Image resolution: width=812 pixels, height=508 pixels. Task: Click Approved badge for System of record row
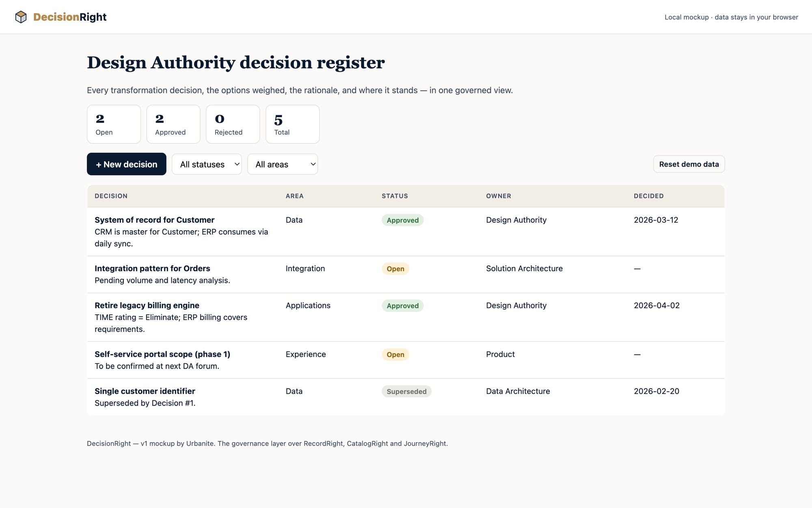pos(402,220)
